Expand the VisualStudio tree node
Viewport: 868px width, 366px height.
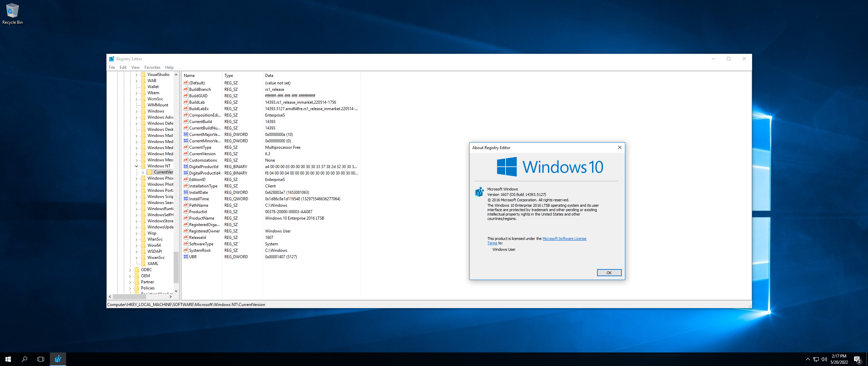(x=137, y=75)
